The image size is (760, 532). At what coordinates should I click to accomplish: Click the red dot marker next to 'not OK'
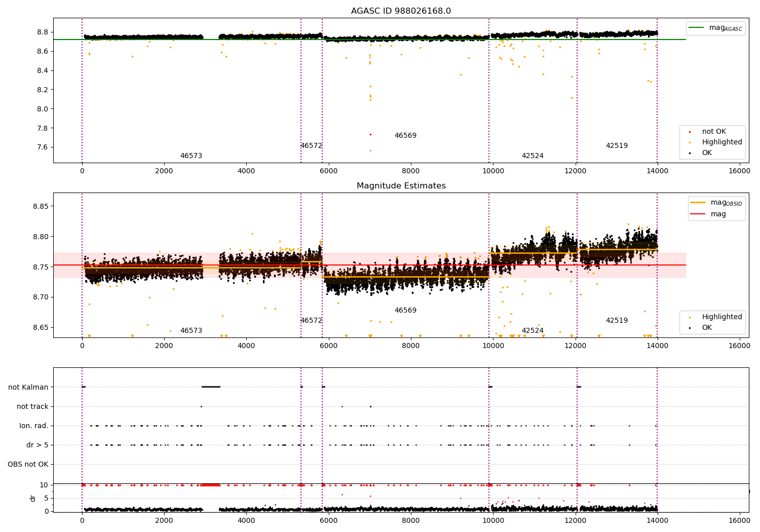click(x=690, y=132)
